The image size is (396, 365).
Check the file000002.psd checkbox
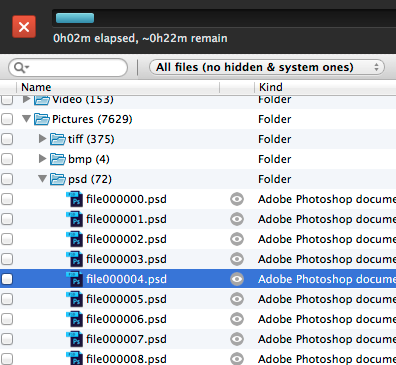point(7,239)
